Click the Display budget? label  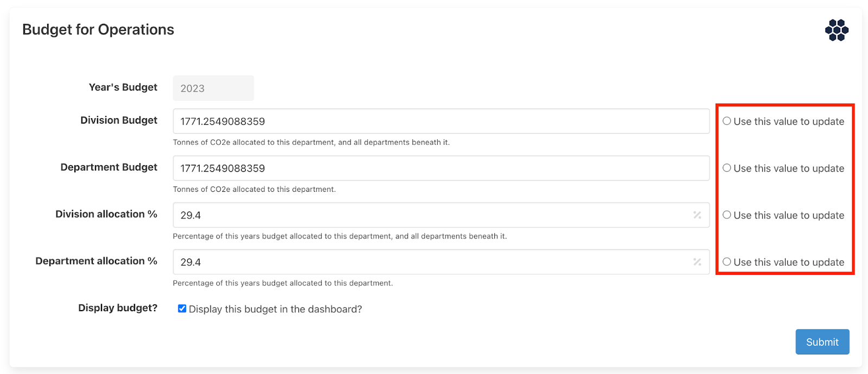click(x=118, y=308)
